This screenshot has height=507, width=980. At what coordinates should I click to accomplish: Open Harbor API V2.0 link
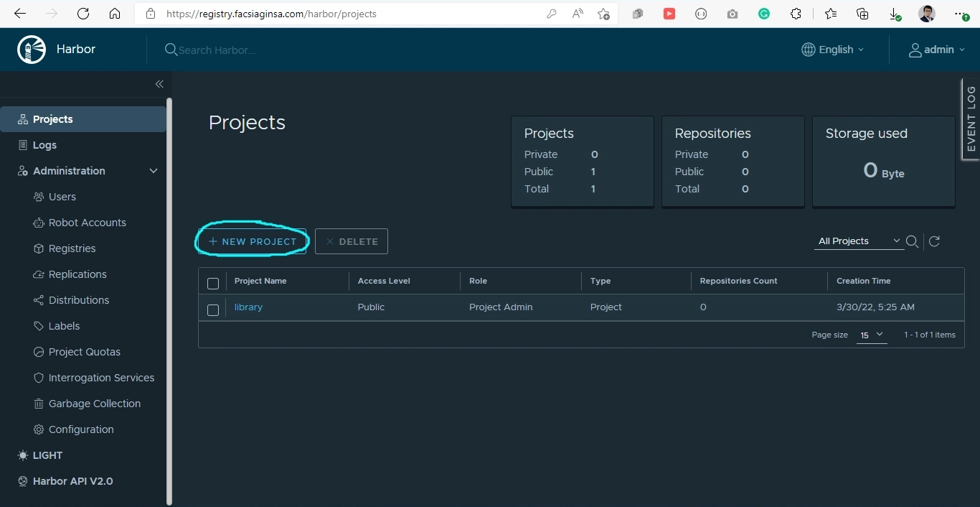point(72,481)
